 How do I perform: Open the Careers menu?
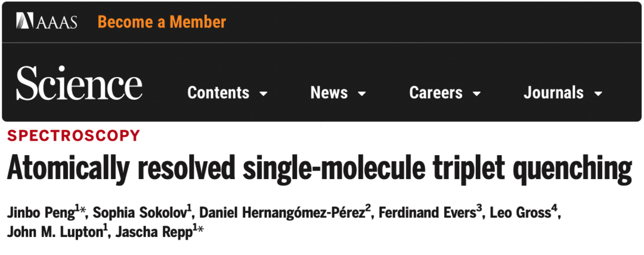coord(436,93)
